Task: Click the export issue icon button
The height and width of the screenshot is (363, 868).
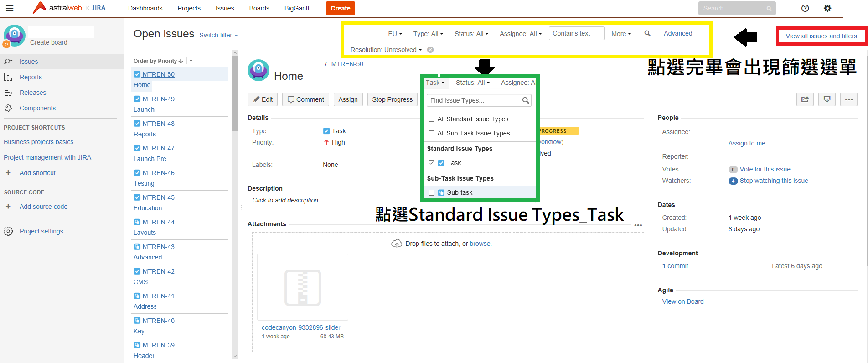Action: 827,99
